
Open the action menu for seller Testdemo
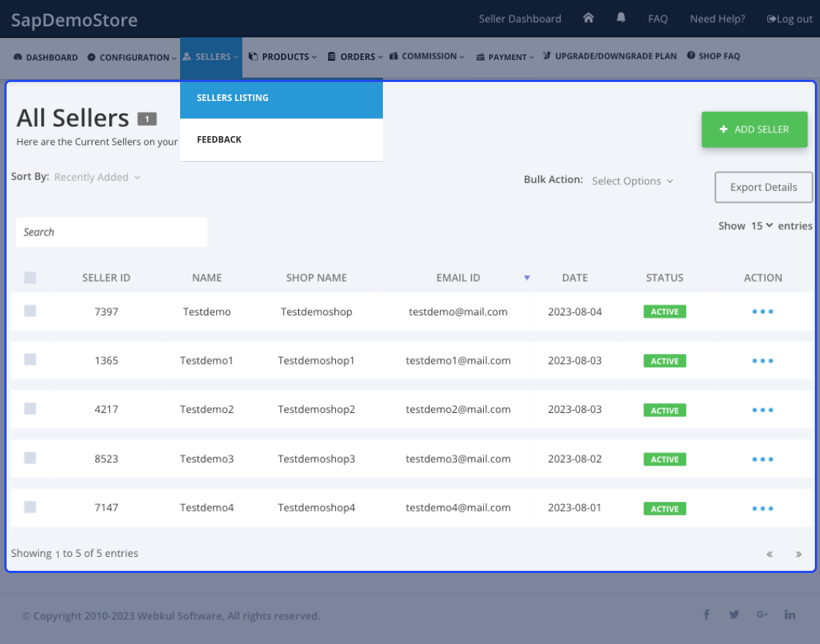[x=763, y=312]
